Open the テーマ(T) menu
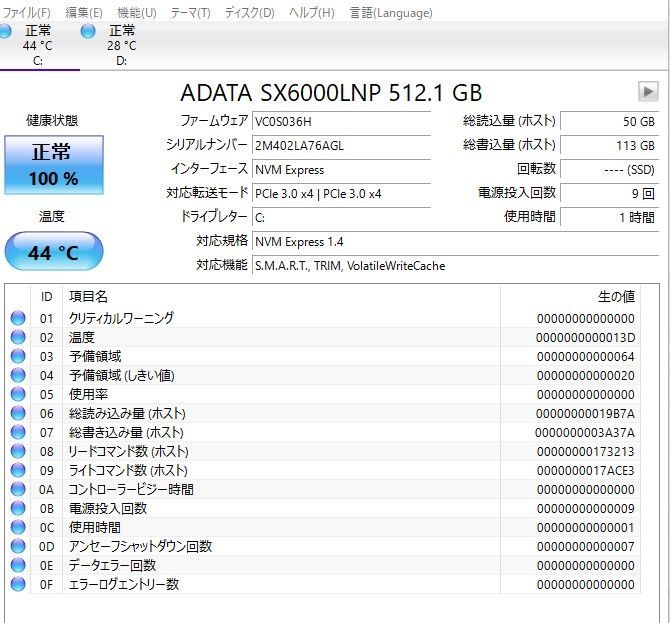 pyautogui.click(x=191, y=13)
